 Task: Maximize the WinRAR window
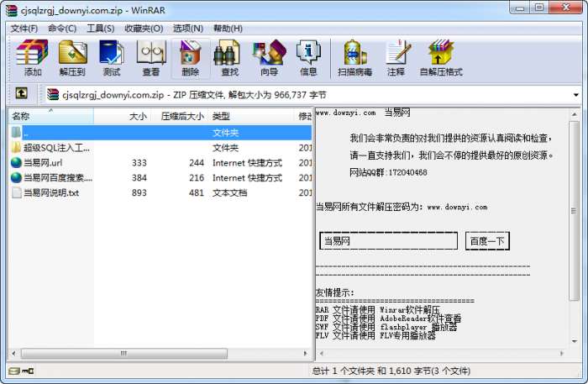coord(539,8)
